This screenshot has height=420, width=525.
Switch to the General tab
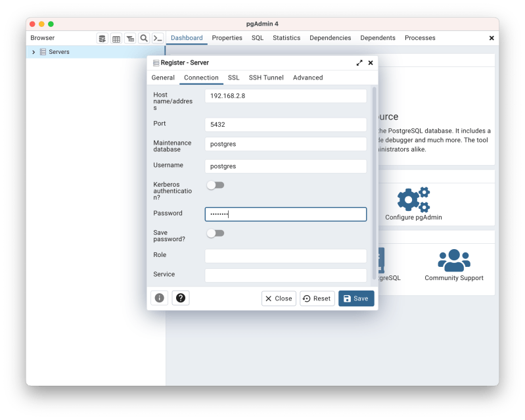(x=163, y=78)
